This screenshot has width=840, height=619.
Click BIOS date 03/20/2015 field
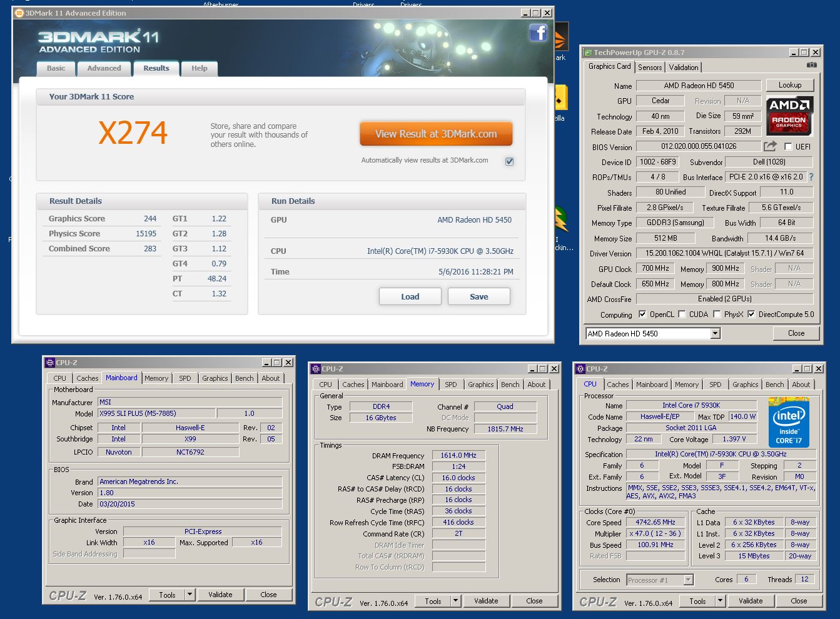coord(190,504)
